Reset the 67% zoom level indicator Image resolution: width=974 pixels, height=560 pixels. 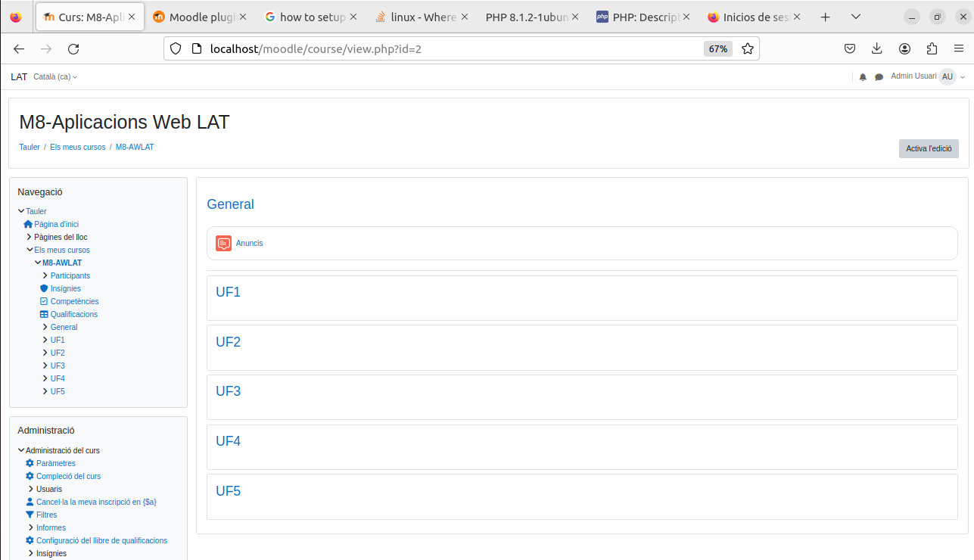tap(717, 48)
